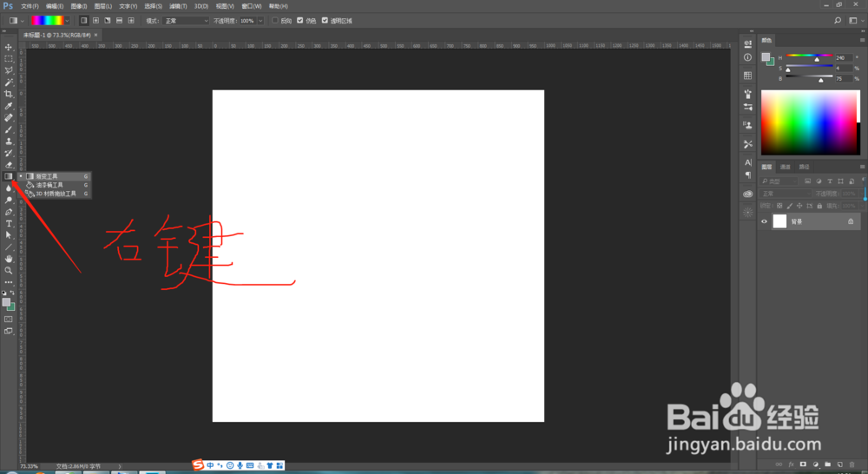
Task: Open the Mode (模式) dropdown
Action: [x=186, y=21]
